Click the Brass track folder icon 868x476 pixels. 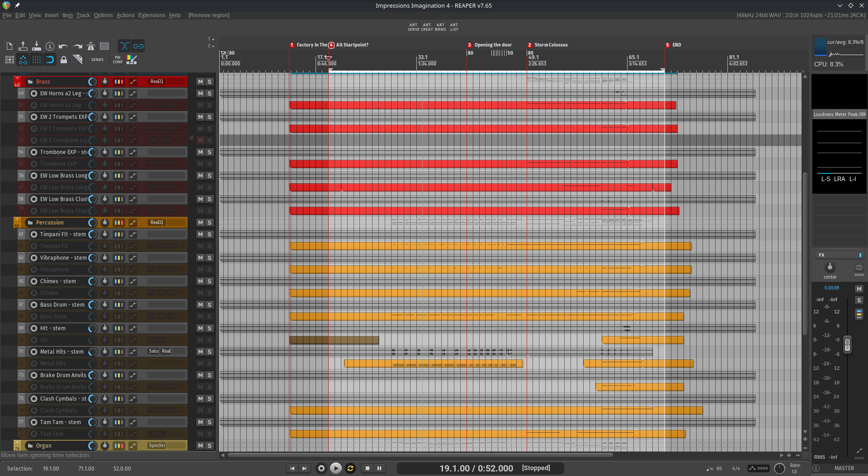point(30,82)
